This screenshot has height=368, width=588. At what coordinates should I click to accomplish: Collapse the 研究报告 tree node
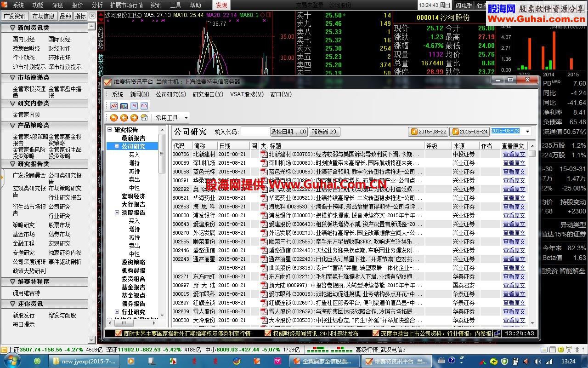tap(110, 130)
